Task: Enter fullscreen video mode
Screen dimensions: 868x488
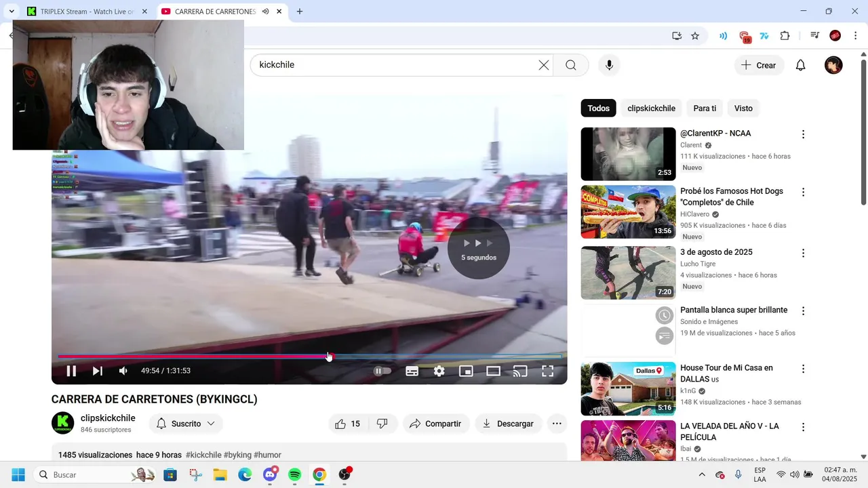Action: coord(547,371)
